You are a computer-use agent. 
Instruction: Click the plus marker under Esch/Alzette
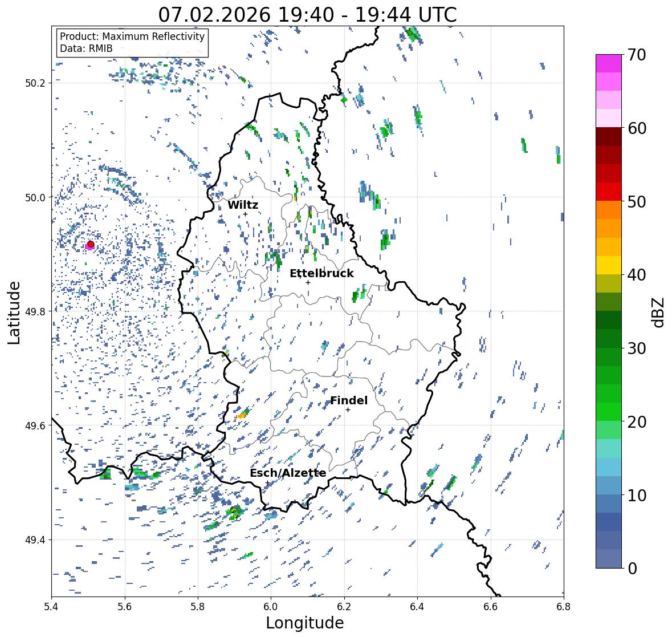point(267,482)
